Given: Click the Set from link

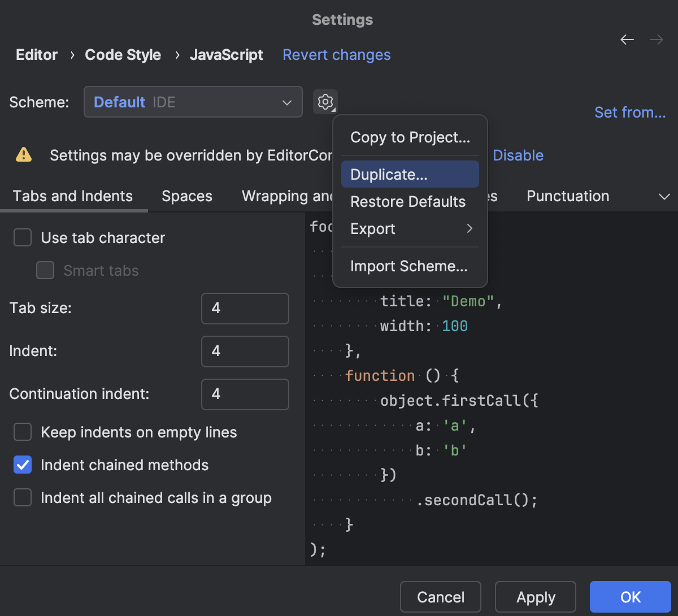Looking at the screenshot, I should tap(630, 112).
